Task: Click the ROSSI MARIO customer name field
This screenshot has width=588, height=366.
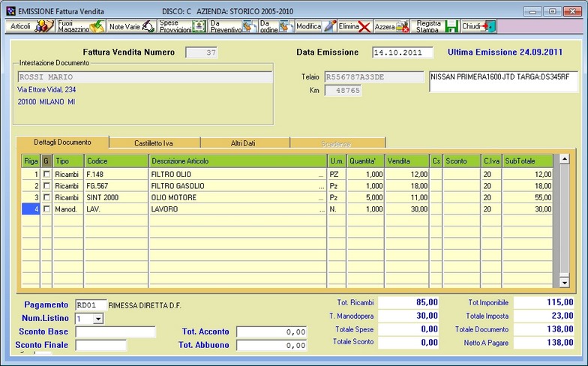Action: click(x=145, y=76)
